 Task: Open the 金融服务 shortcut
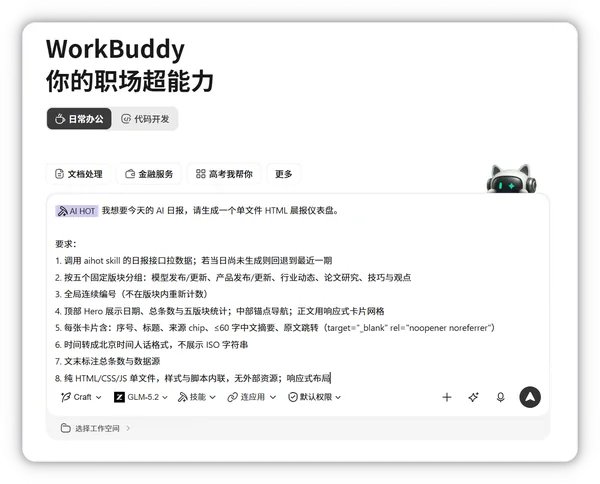point(149,174)
